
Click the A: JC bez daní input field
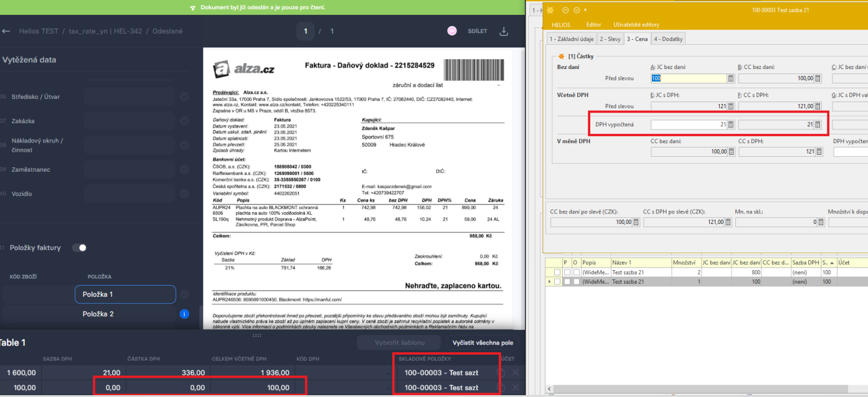point(689,78)
